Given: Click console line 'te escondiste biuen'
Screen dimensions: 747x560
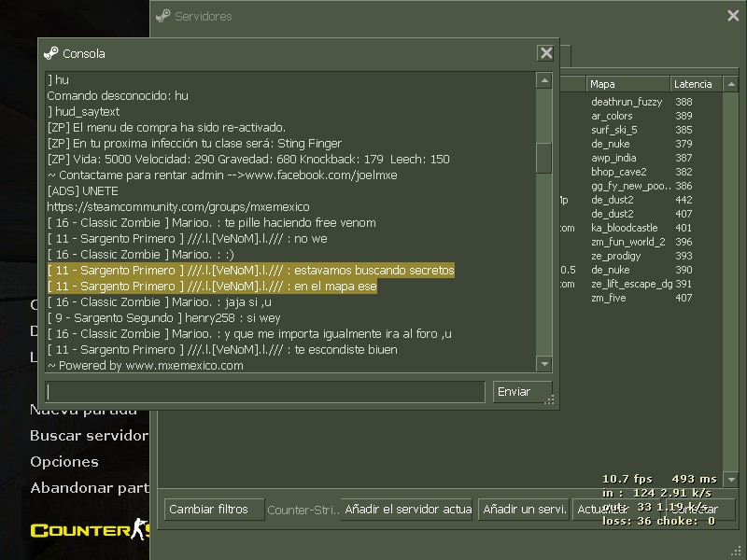Looking at the screenshot, I should (222, 350).
